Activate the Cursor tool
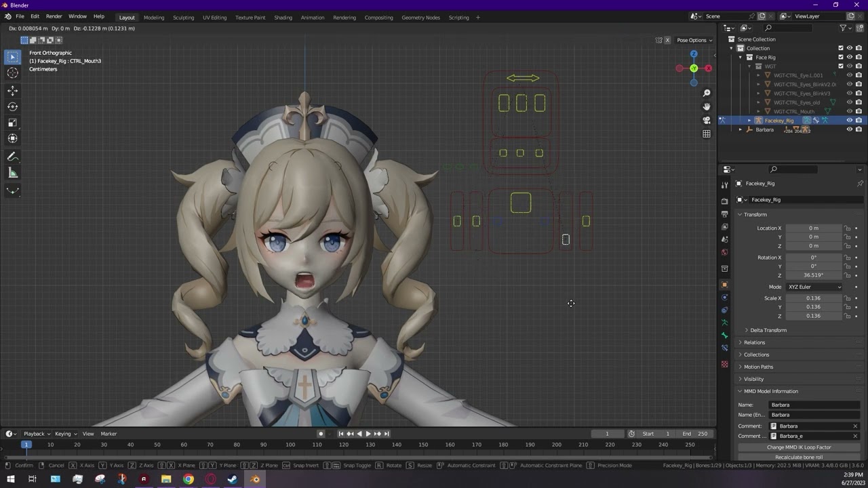 point(12,73)
